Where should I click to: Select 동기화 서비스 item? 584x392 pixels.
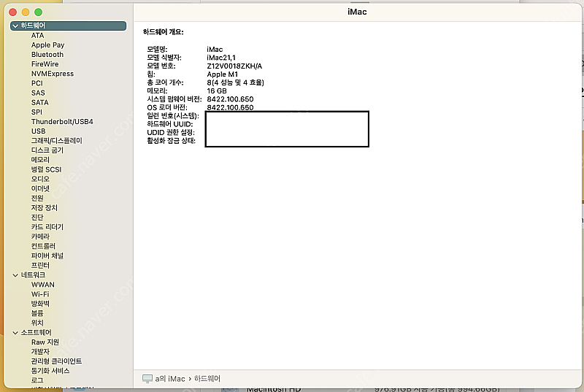(50, 371)
